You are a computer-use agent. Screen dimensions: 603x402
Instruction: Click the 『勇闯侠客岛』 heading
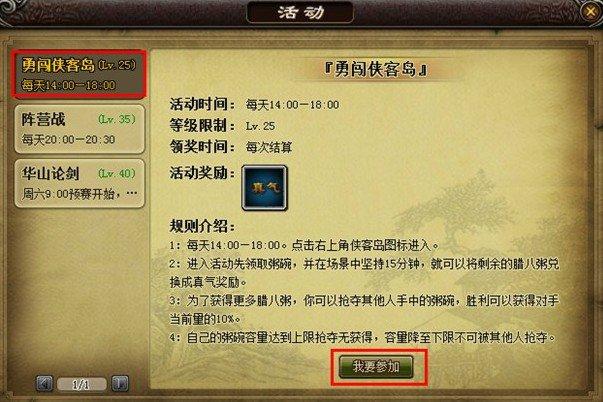376,70
